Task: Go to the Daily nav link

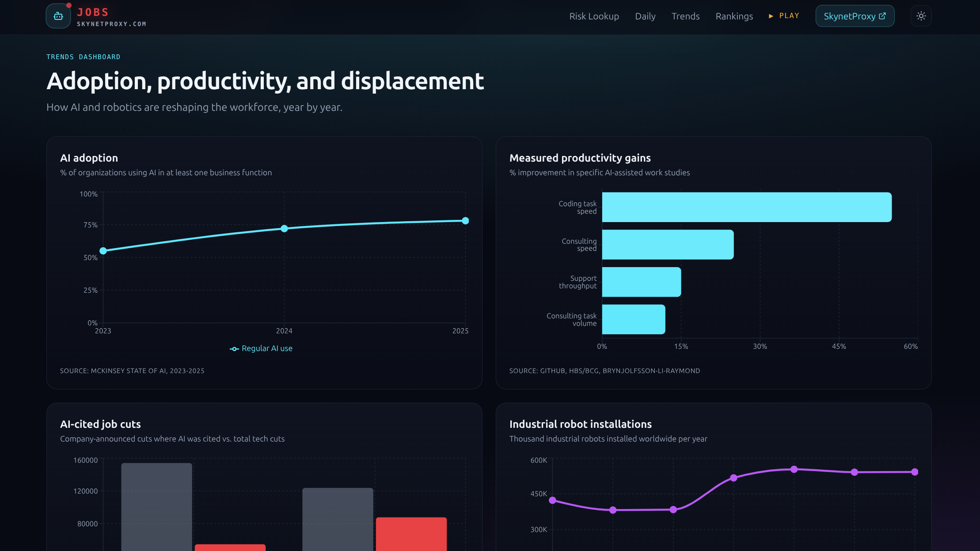Action: click(x=645, y=16)
